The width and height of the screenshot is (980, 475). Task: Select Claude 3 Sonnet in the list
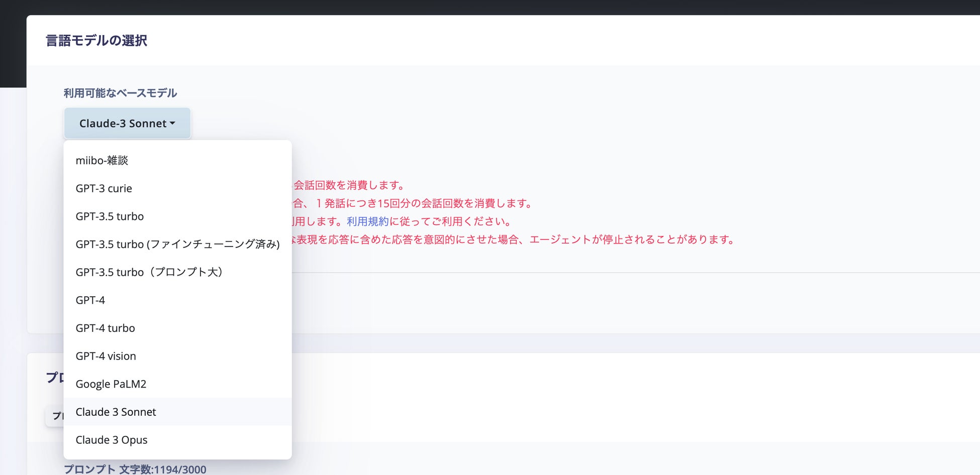[x=177, y=412]
